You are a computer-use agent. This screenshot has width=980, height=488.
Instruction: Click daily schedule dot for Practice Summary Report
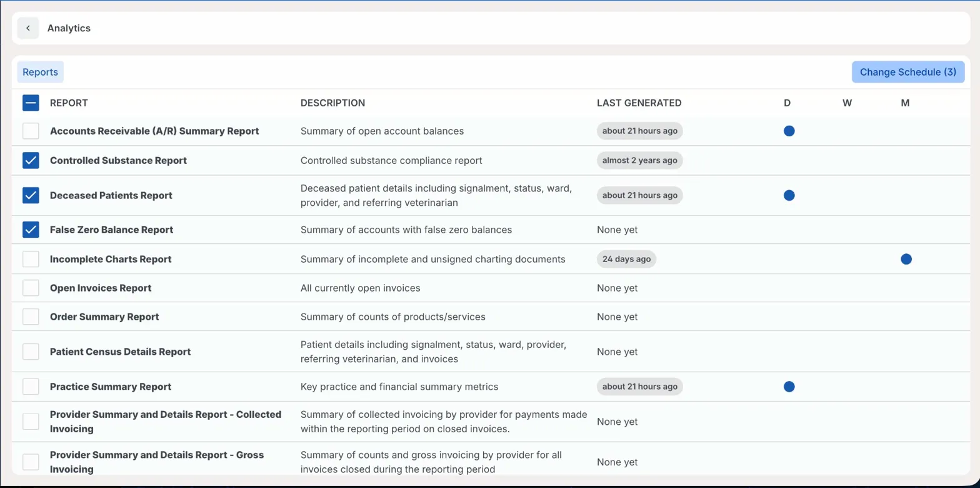789,387
